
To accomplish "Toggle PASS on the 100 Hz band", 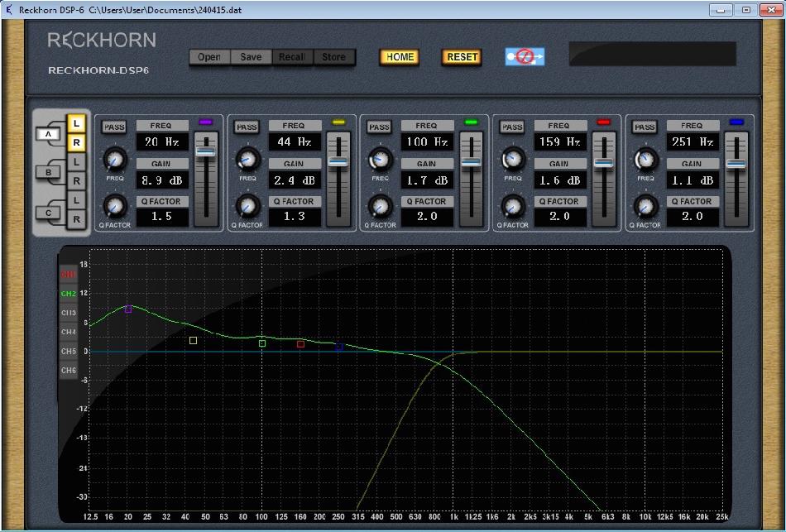I will tap(379, 127).
